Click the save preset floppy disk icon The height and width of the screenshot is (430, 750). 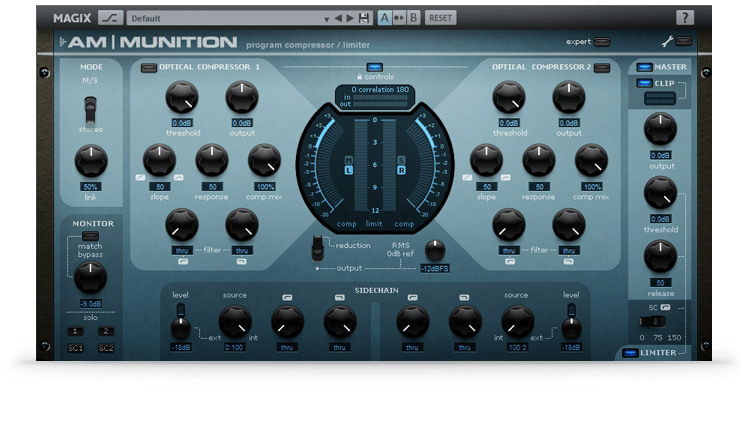[x=364, y=18]
